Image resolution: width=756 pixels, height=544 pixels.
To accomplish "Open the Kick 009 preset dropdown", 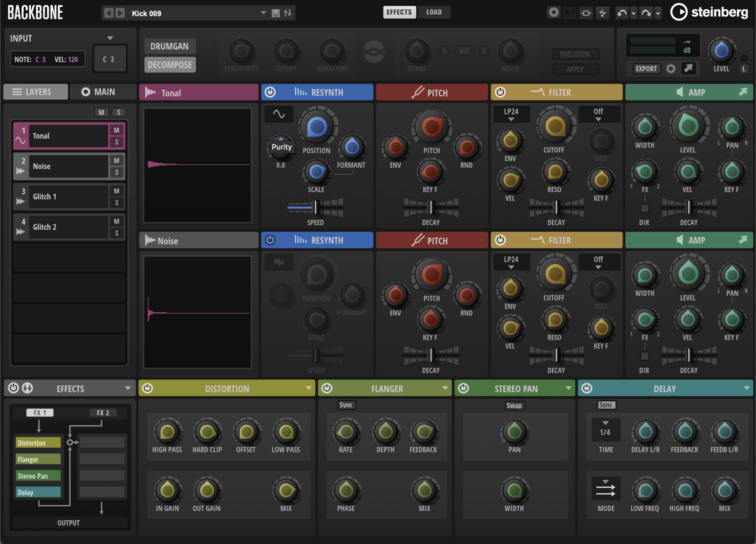I will (263, 13).
